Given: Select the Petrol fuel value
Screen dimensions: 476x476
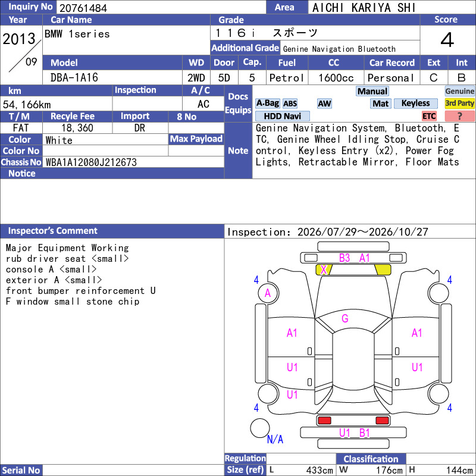Looking at the screenshot, I should (287, 78).
